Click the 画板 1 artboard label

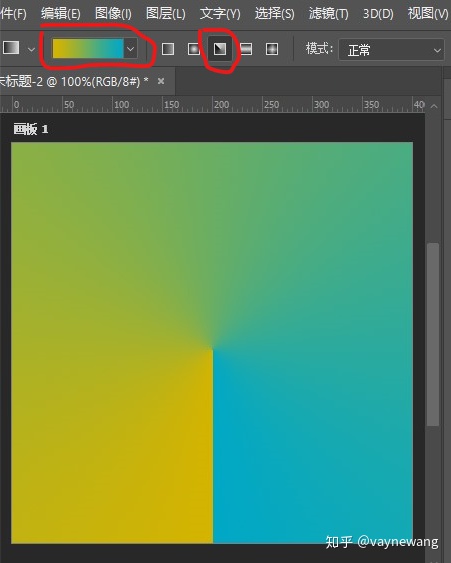click(31, 129)
